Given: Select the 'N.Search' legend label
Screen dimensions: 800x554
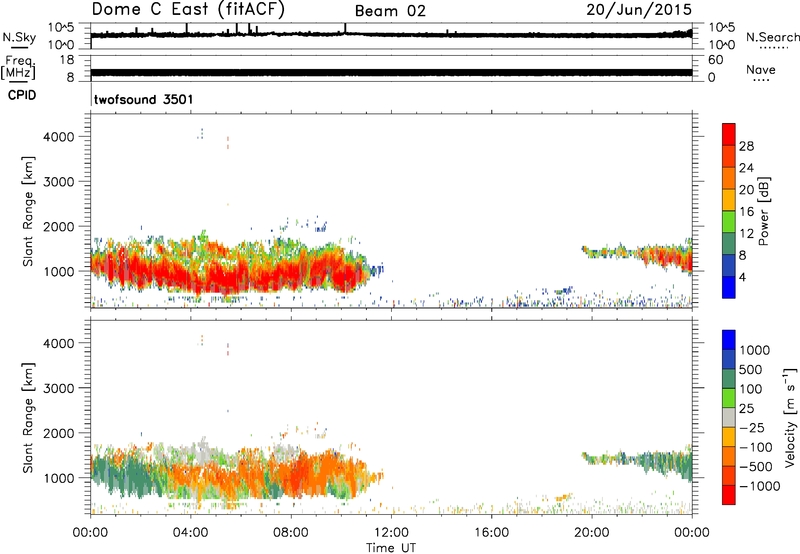Looking at the screenshot, I should coord(772,37).
